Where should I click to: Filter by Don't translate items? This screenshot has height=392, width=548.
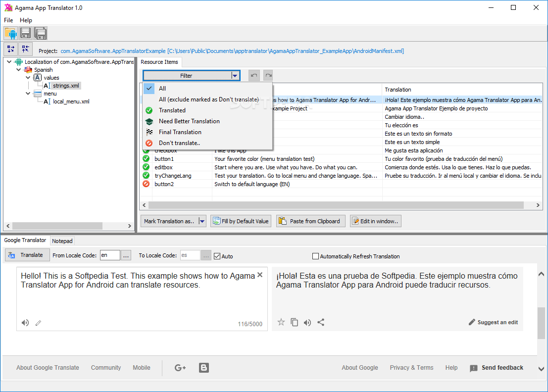click(207, 143)
